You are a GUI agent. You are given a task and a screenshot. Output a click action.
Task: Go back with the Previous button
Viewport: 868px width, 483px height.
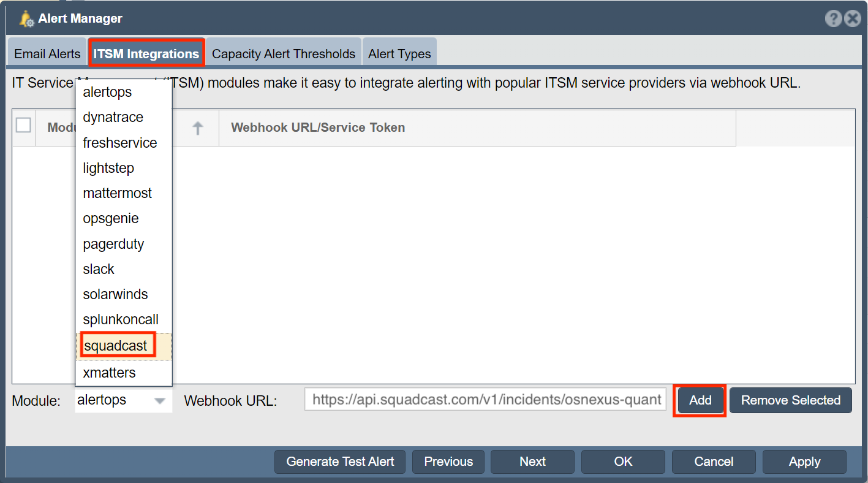[x=448, y=462]
